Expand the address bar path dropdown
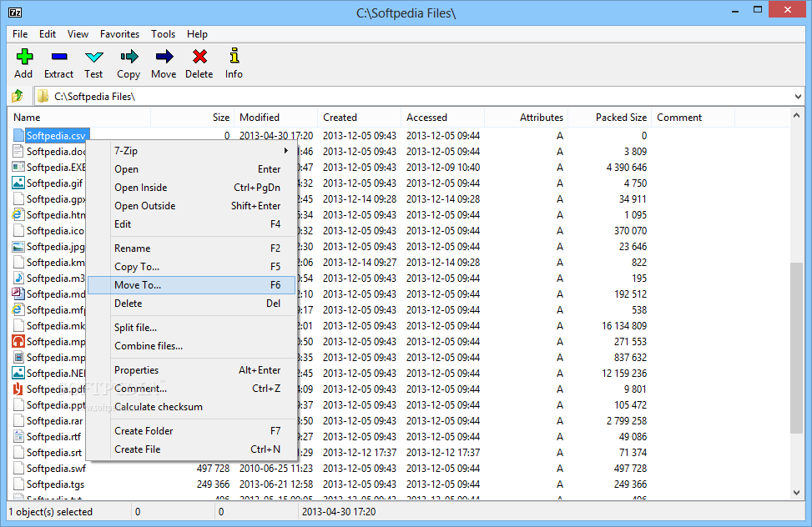Screen dimensions: 812x527 (x=798, y=96)
